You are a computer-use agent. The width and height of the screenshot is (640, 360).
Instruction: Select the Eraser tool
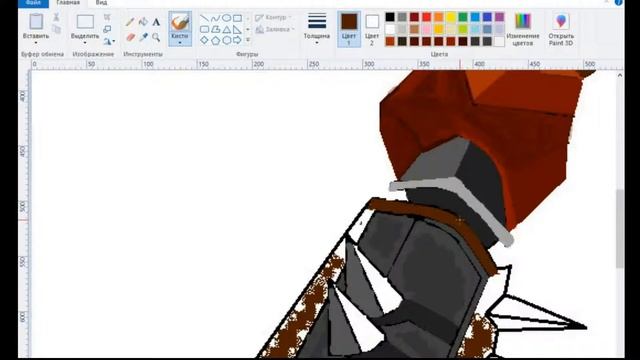point(130,37)
